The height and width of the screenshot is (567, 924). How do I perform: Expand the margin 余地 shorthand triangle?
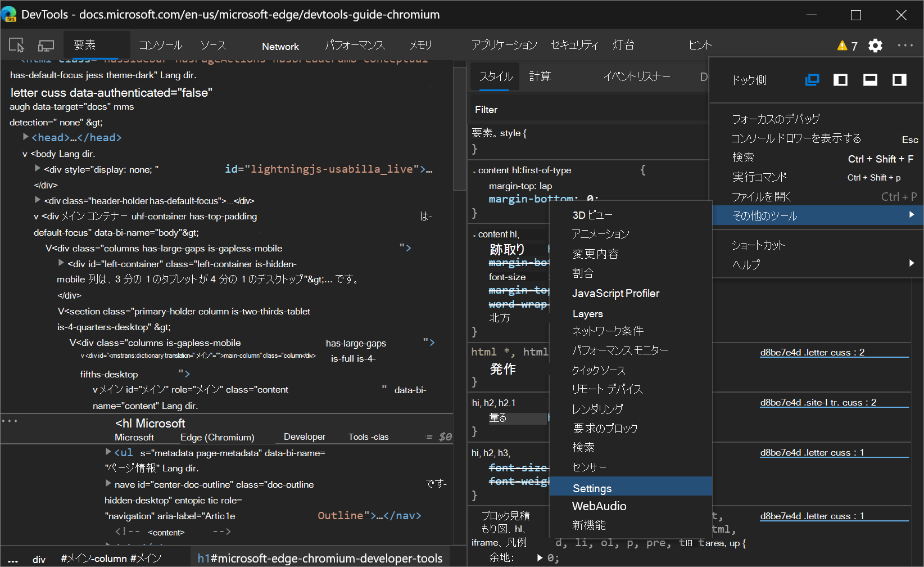click(540, 557)
